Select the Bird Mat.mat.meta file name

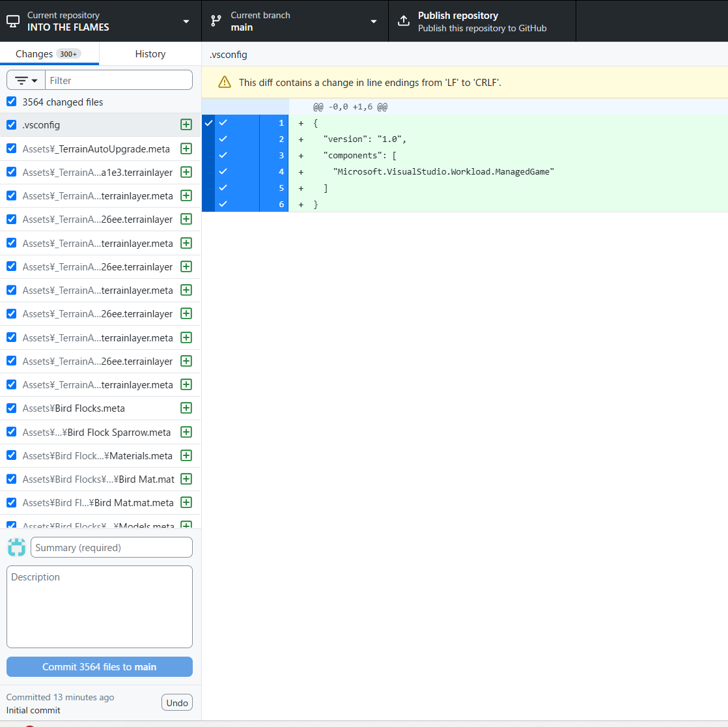pos(98,503)
